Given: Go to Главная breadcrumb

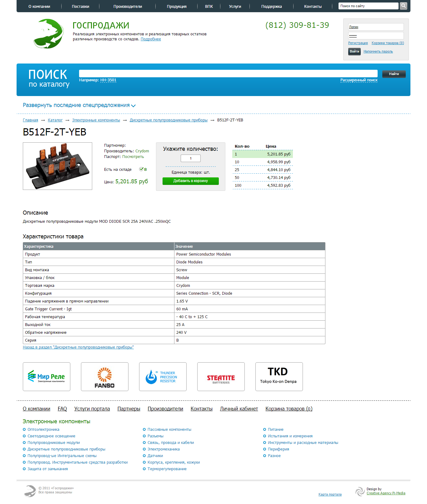Looking at the screenshot, I should pyautogui.click(x=30, y=120).
